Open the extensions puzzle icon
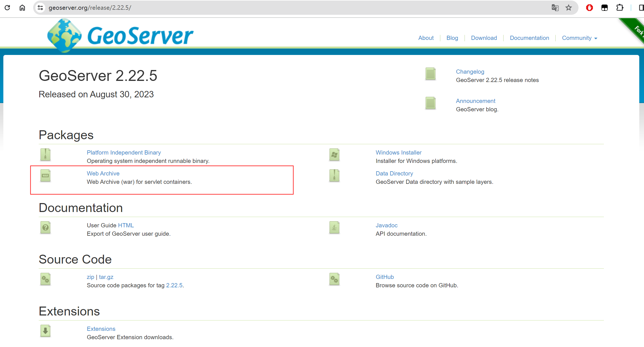 619,8
